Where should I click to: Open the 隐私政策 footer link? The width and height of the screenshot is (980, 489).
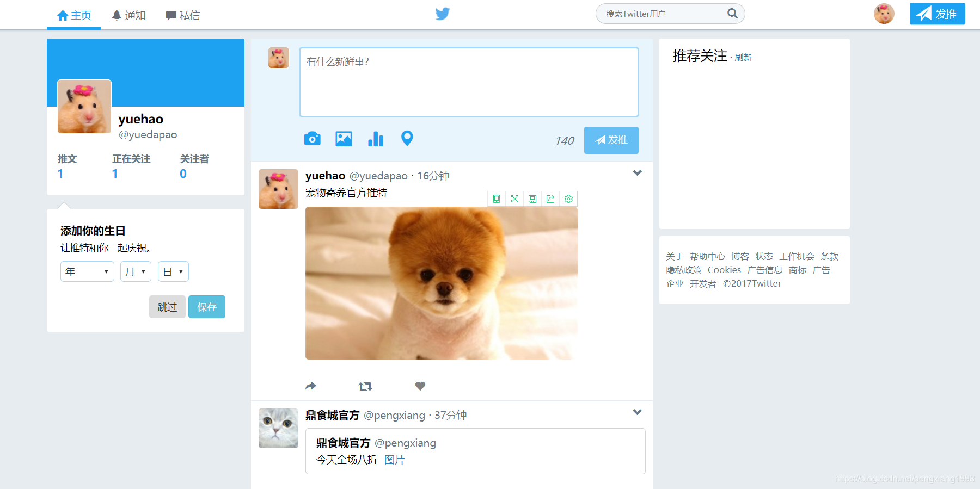click(684, 270)
